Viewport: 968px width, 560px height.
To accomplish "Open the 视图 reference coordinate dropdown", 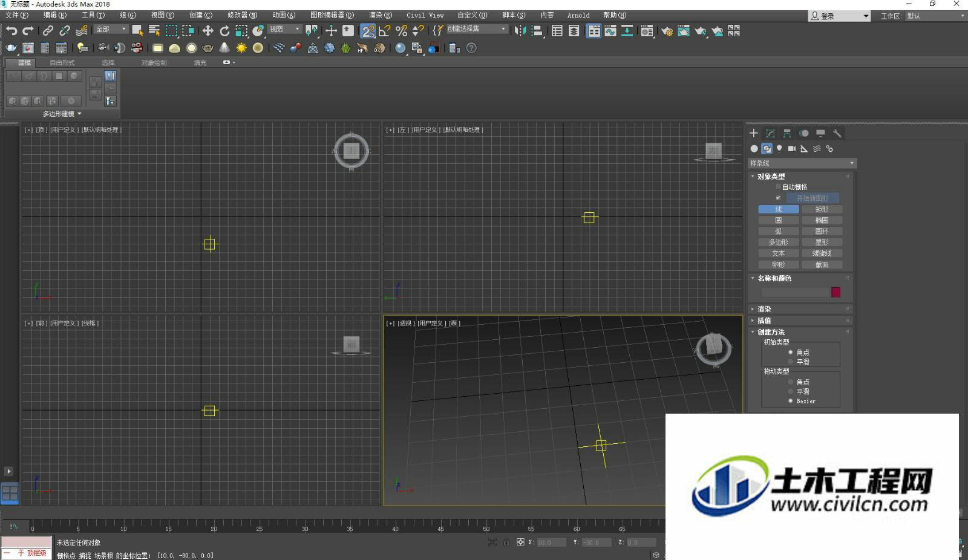I will [x=284, y=29].
